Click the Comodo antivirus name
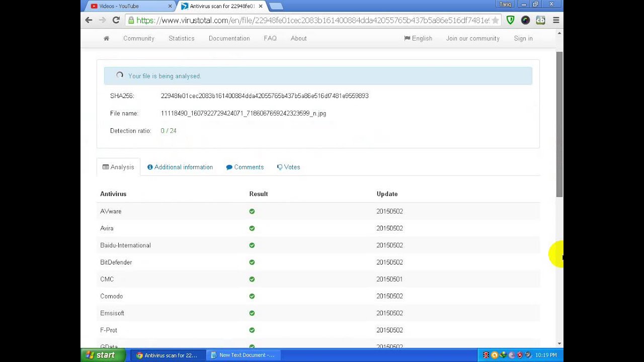644x362 pixels. pos(112,296)
